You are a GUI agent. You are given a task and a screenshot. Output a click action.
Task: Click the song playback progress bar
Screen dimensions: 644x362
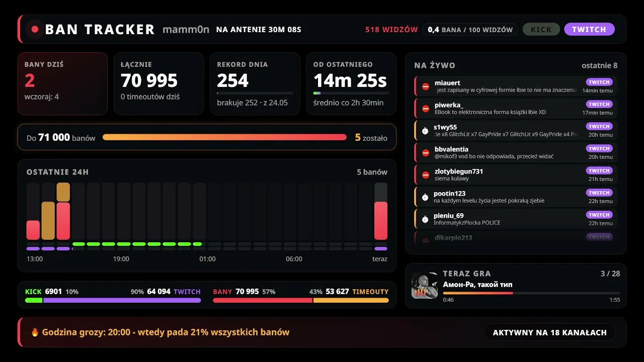(531, 293)
